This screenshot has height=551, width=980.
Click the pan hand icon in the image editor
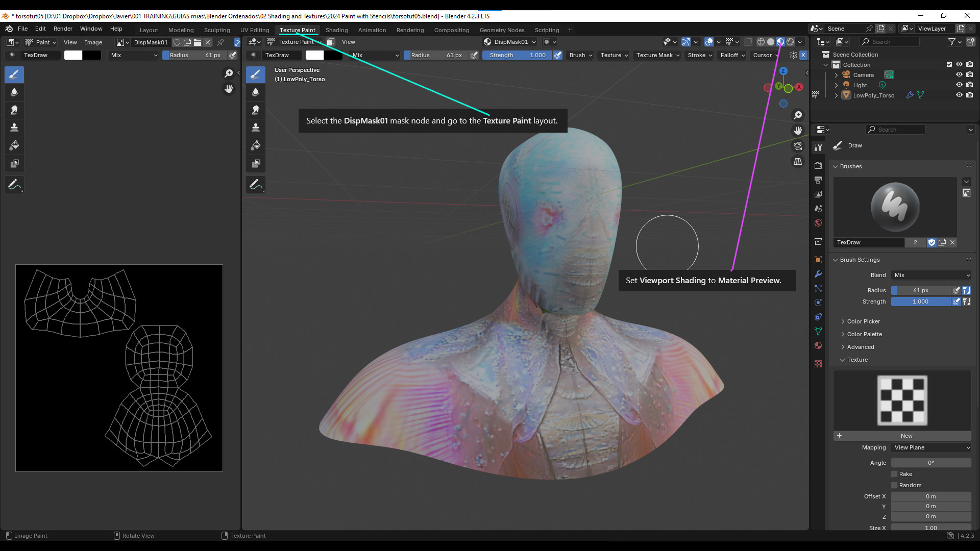229,89
